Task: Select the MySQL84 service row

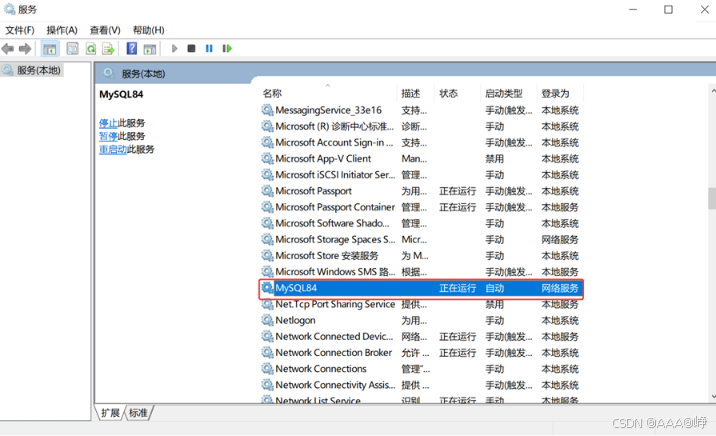Action: coord(421,288)
